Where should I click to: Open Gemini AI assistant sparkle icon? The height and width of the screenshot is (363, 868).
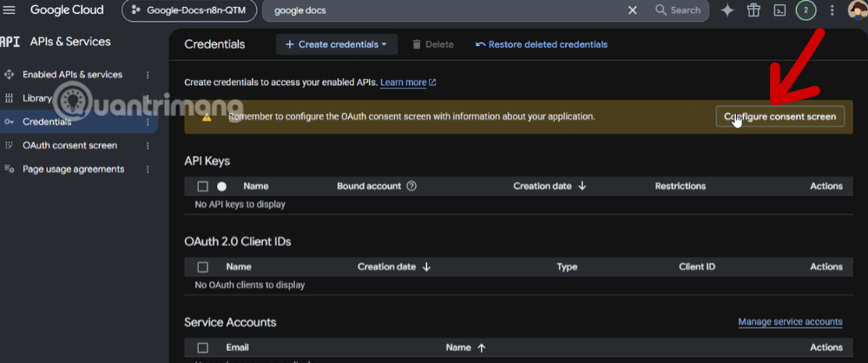point(727,10)
